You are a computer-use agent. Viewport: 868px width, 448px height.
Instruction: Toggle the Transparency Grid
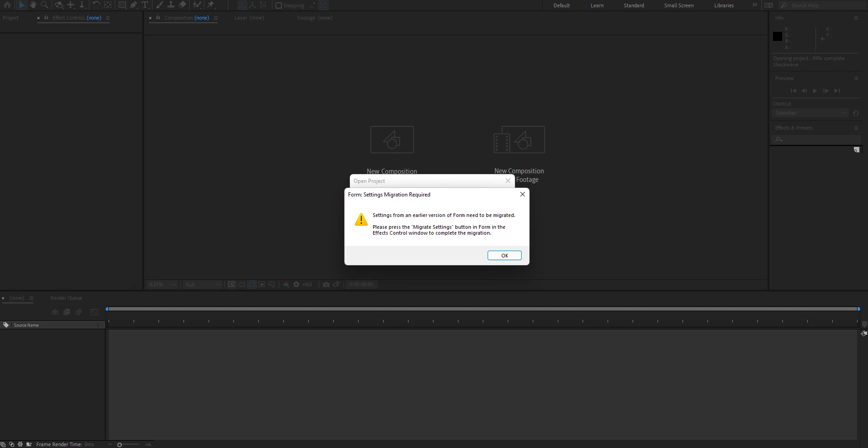coord(242,284)
